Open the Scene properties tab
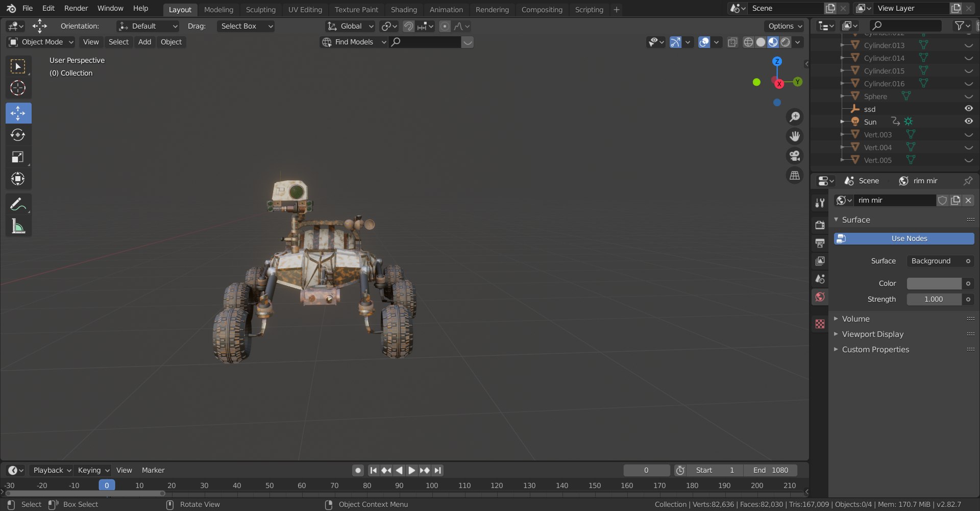 point(820,279)
